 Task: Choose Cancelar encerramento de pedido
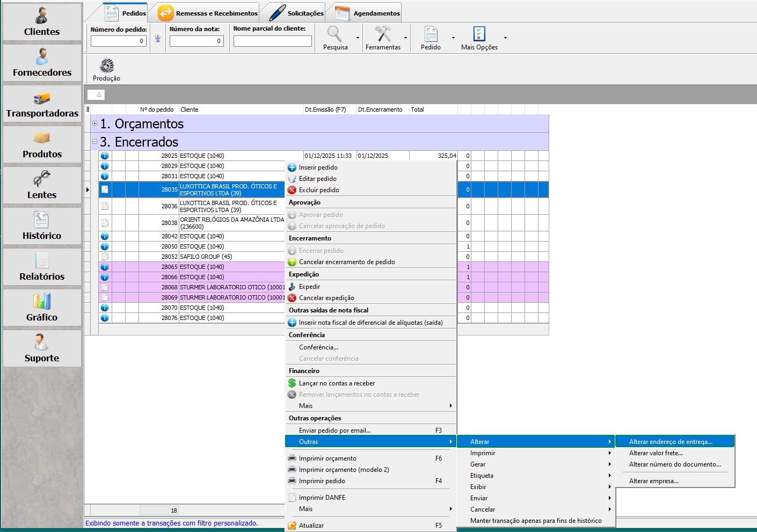[347, 262]
